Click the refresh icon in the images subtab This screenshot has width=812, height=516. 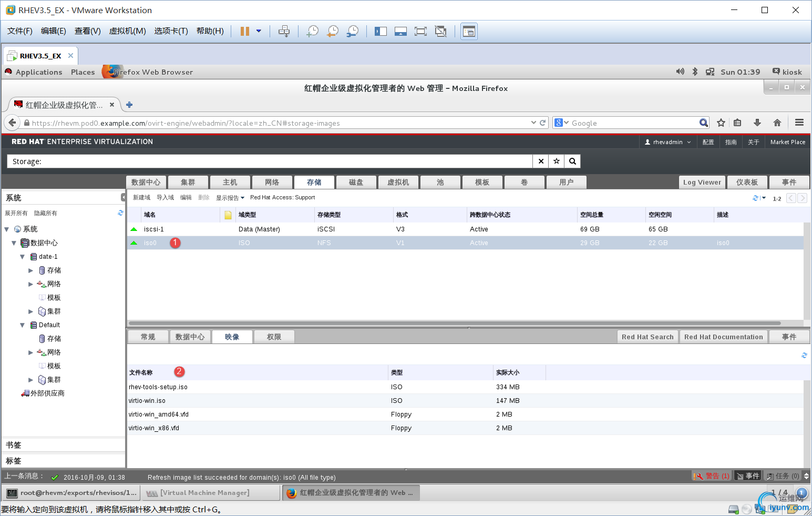point(804,356)
